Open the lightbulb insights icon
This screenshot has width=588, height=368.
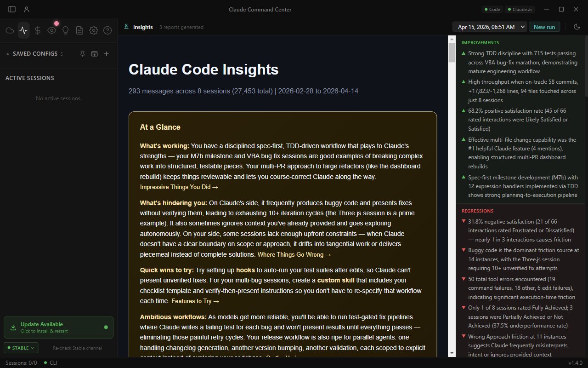click(66, 30)
